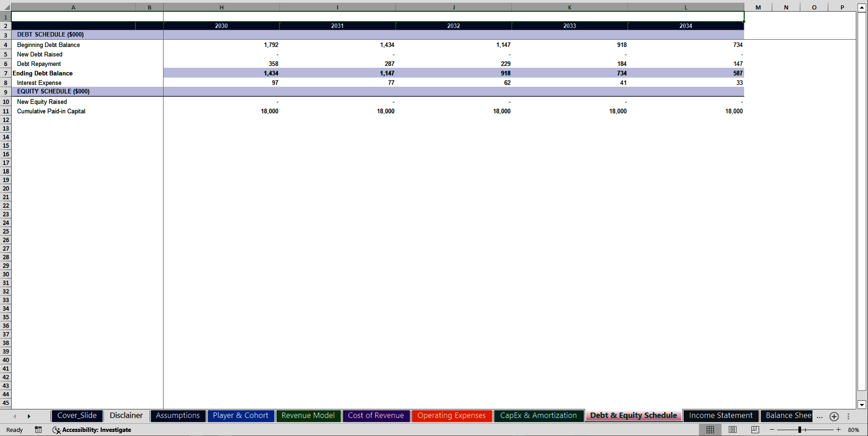Screen dimensions: 868x436
Task: Select the Cover_Slide sheet tab
Action: pyautogui.click(x=77, y=416)
